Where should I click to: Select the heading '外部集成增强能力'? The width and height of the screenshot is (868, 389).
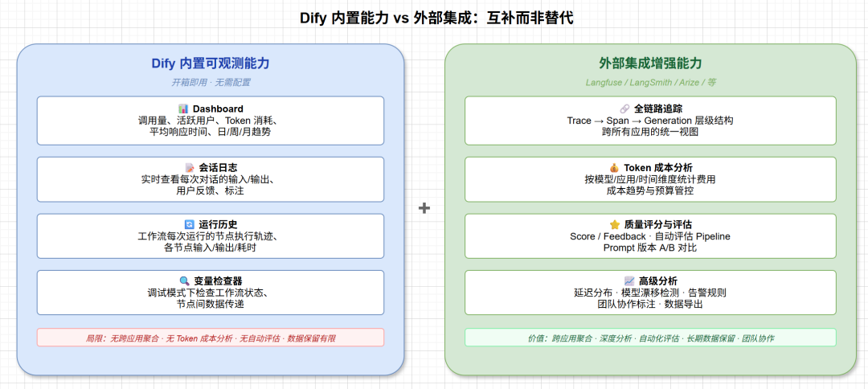tap(650, 63)
